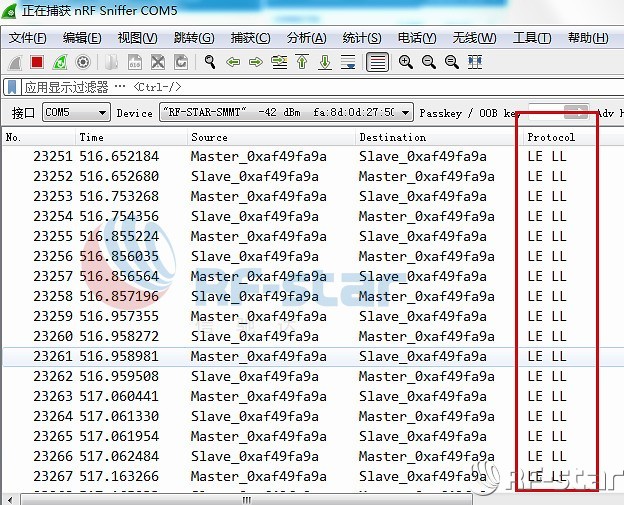Click the zoom in magnifier icon

pos(405,62)
